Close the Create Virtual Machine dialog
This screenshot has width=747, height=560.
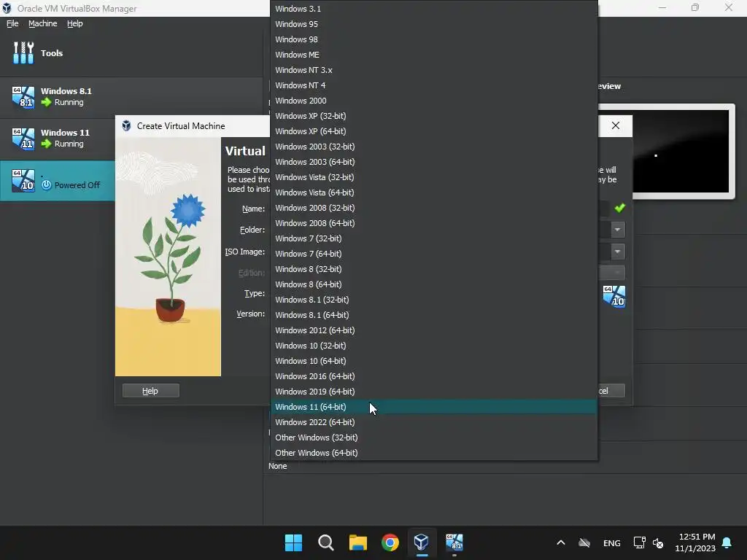pos(616,125)
